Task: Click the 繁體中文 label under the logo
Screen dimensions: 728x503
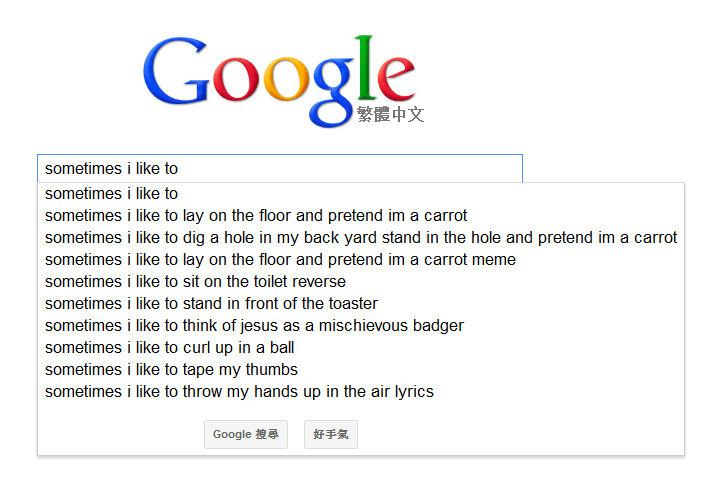Action: point(390,114)
